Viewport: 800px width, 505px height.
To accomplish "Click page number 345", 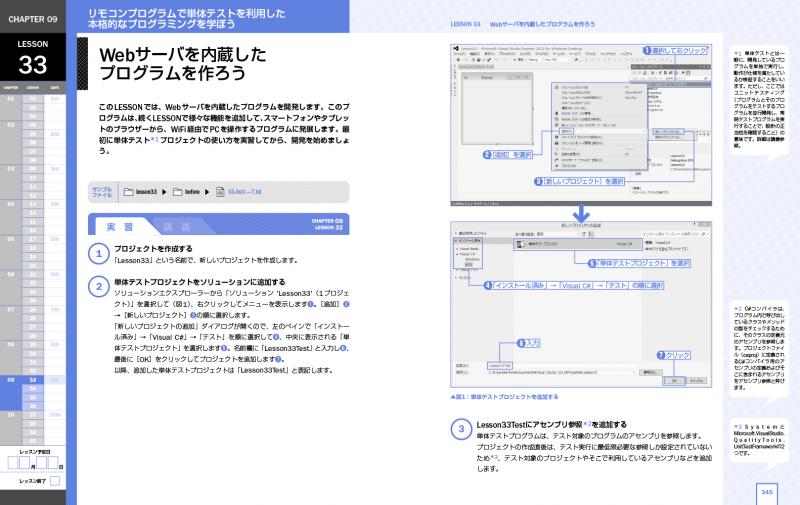I will [x=766, y=492].
